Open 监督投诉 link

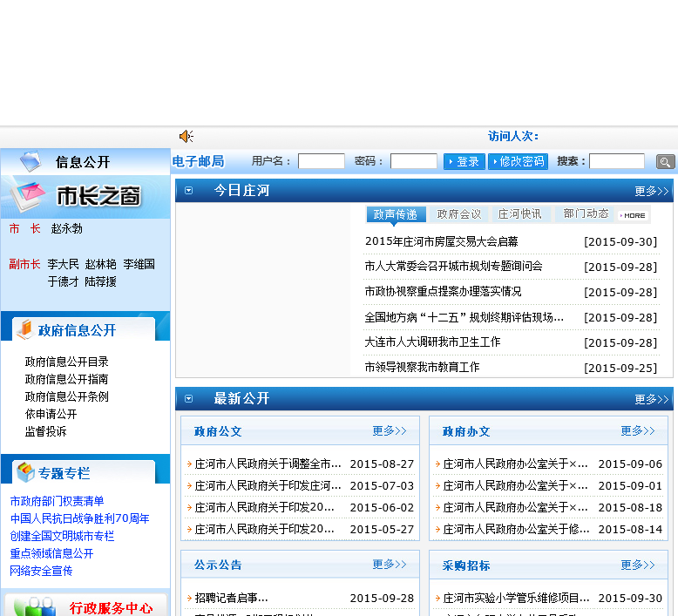click(x=46, y=431)
